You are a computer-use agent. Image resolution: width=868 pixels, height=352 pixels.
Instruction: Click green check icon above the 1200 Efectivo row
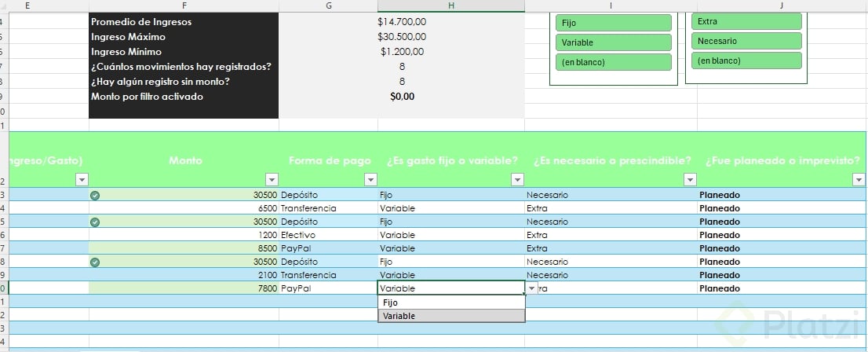click(95, 222)
